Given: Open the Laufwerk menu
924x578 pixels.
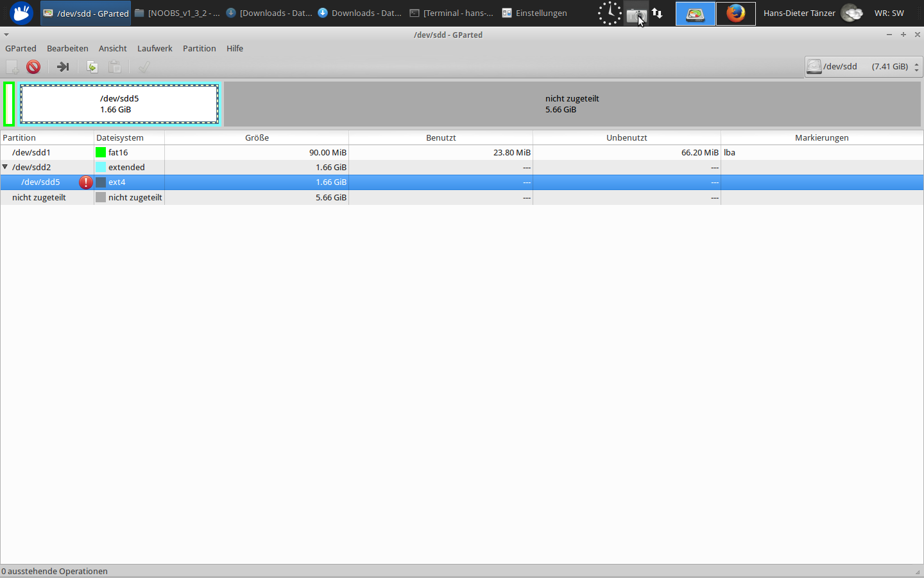Looking at the screenshot, I should click(155, 48).
